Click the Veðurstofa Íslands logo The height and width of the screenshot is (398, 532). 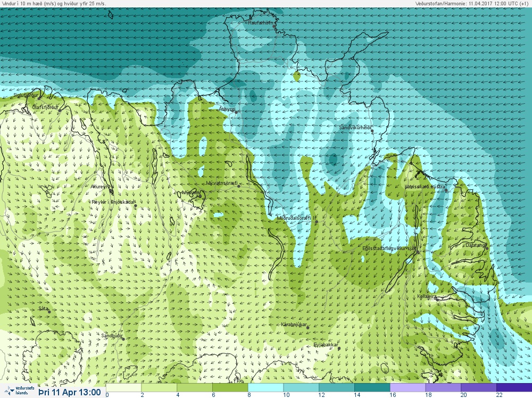coord(20,391)
